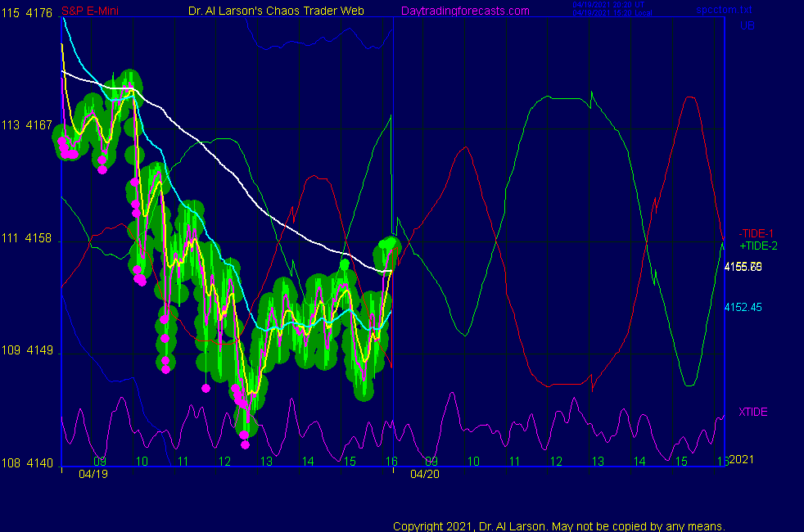Click the red -TIDE-1 legend label

(759, 233)
